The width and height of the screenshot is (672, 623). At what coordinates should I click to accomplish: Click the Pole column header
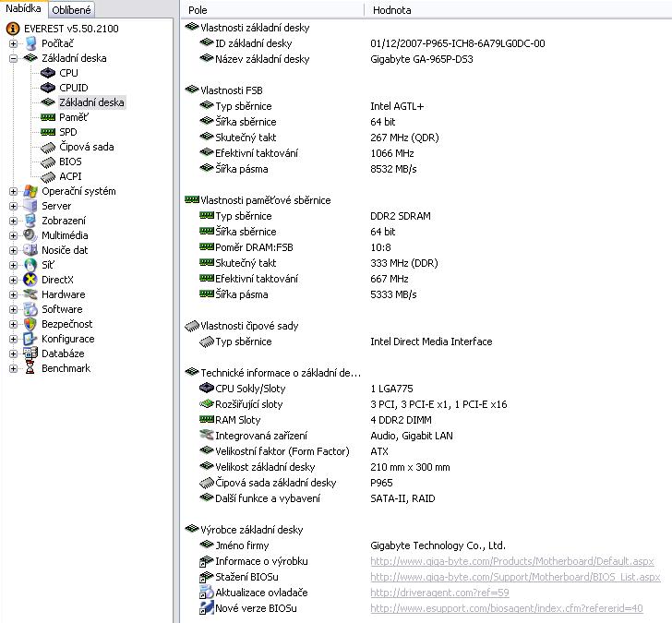272,10
